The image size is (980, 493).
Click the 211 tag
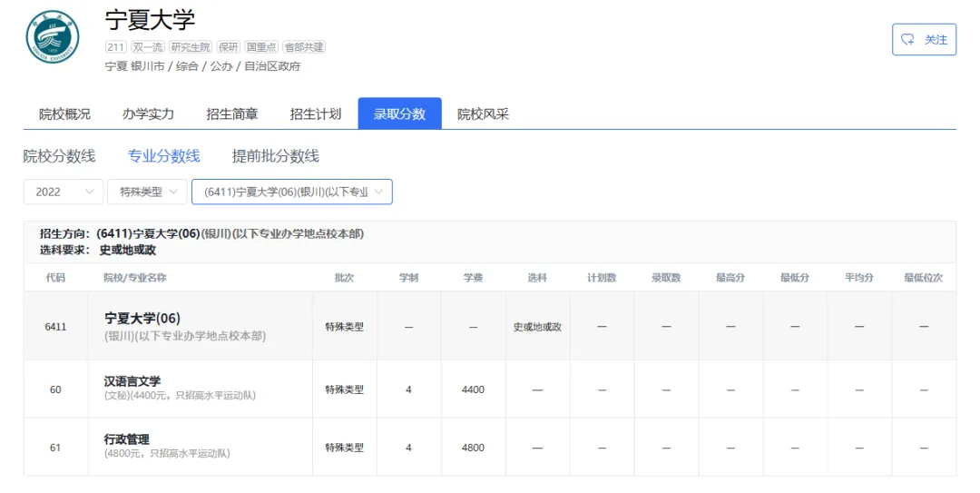coord(115,47)
